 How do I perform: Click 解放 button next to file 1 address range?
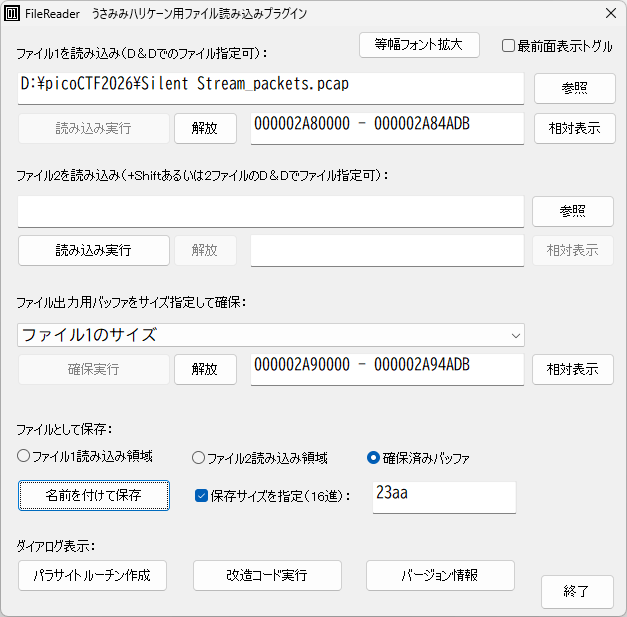[205, 128]
